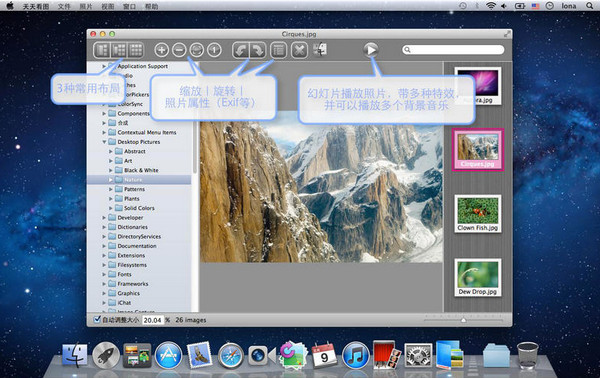Image resolution: width=600 pixels, height=378 pixels.
Task: Adjust the thumbnail size slider
Action: click(x=463, y=319)
